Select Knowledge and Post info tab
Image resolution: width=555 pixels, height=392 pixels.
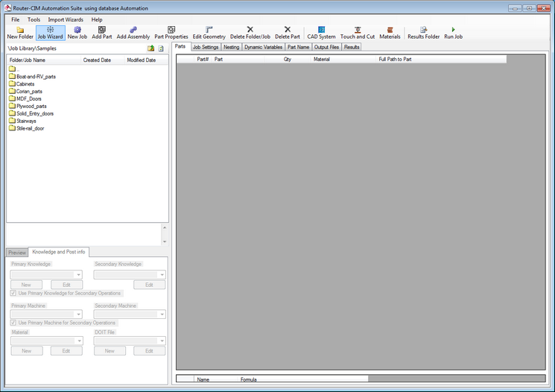pyautogui.click(x=59, y=252)
